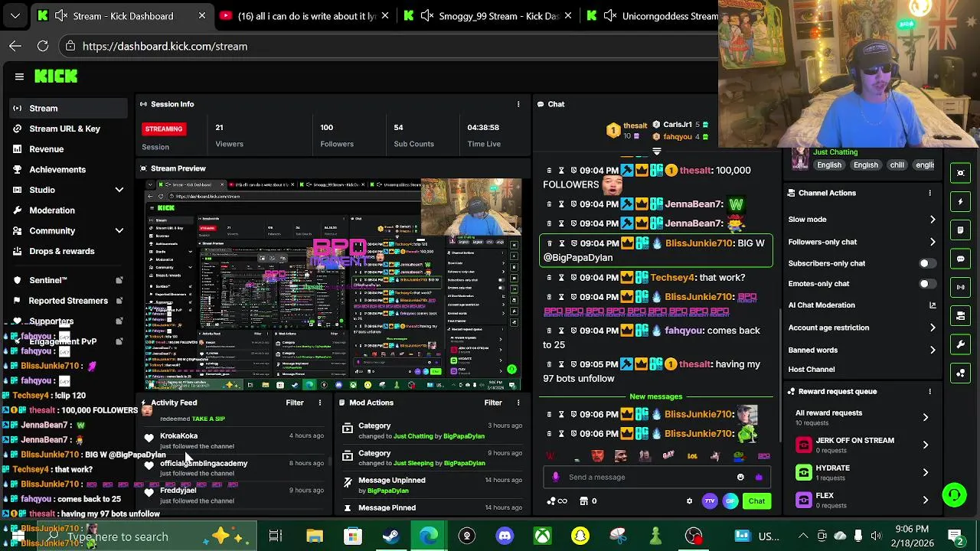Open the hamburger menu beside Kick logo

(19, 77)
